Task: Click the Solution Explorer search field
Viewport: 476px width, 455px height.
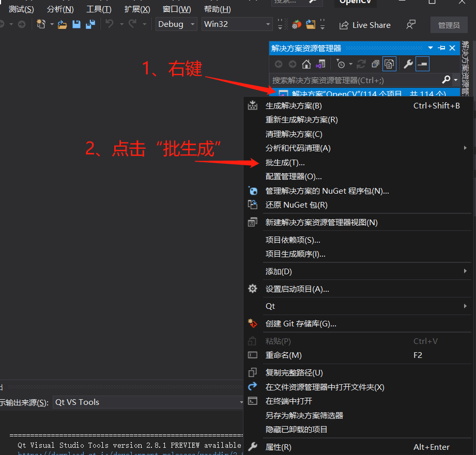Action: click(x=355, y=81)
